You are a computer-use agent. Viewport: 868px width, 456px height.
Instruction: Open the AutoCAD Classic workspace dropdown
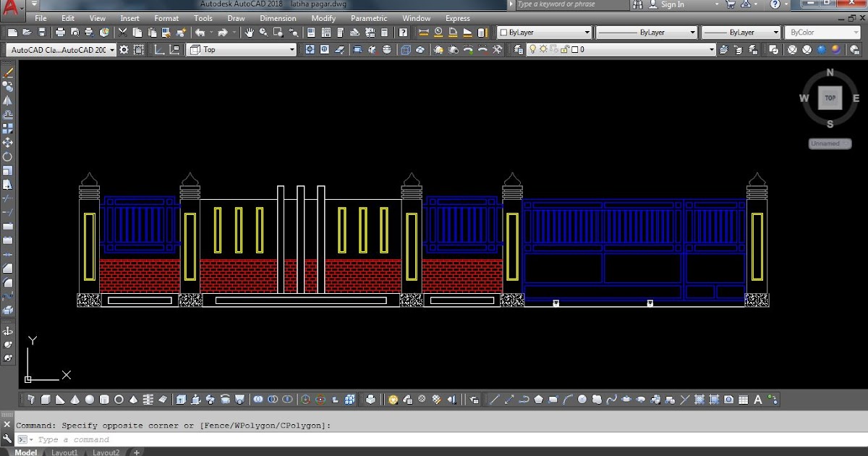[111, 49]
